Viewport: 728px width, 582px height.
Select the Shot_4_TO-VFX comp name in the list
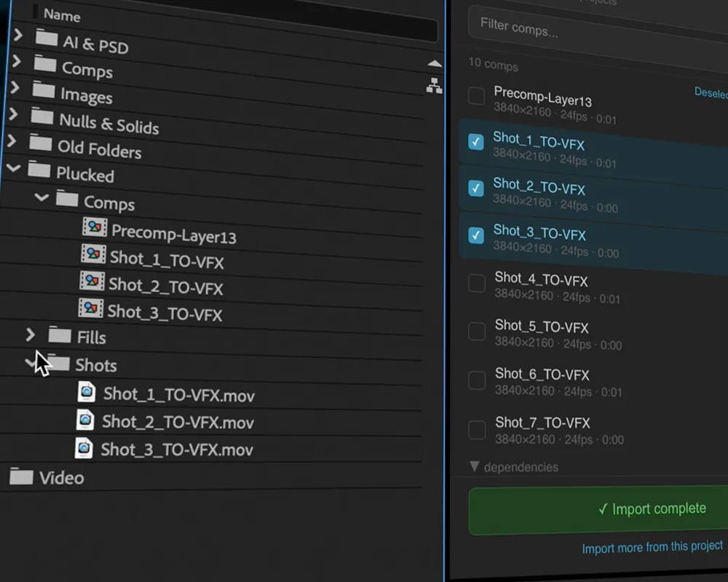541,279
